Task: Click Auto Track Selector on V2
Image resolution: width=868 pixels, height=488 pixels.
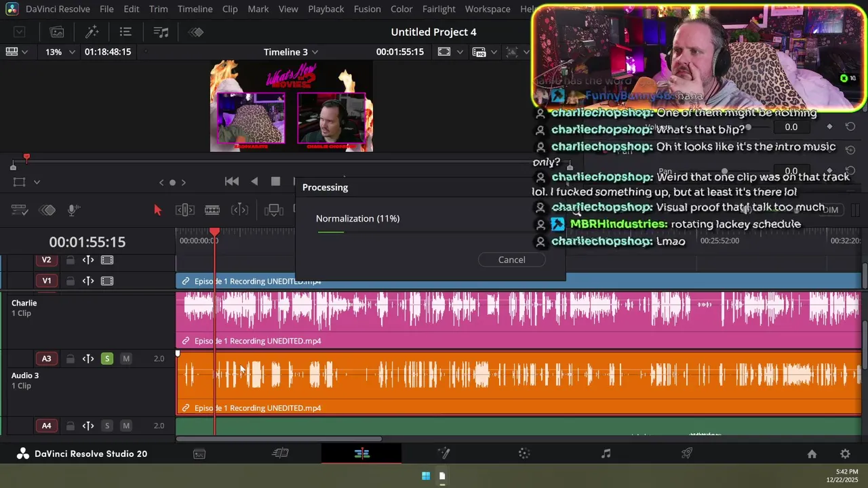Action: (x=88, y=260)
